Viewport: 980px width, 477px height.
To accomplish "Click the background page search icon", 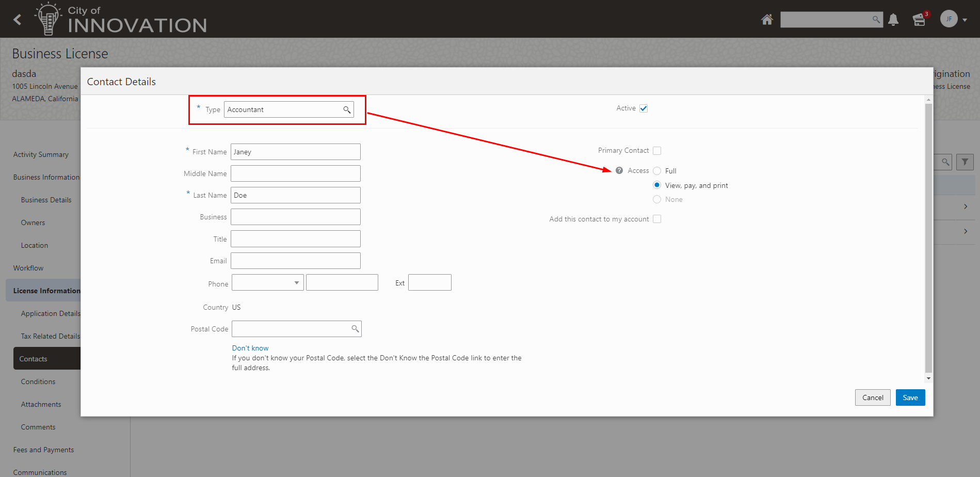I will [945, 162].
